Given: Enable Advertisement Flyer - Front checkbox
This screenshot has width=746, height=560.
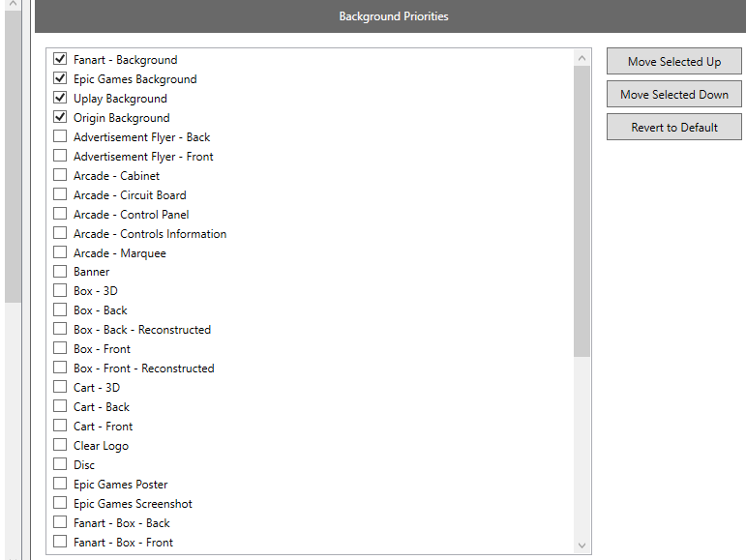Looking at the screenshot, I should click(x=60, y=156).
